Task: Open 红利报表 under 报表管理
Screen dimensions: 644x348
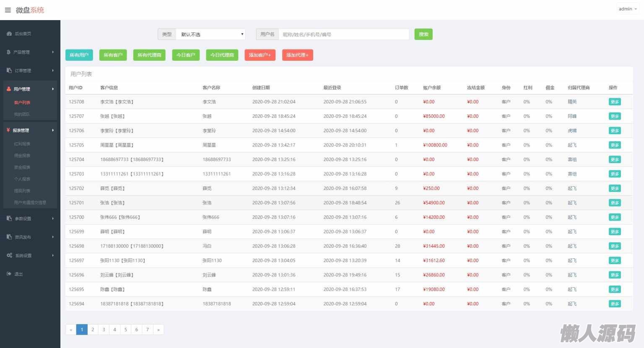Action: pos(22,144)
